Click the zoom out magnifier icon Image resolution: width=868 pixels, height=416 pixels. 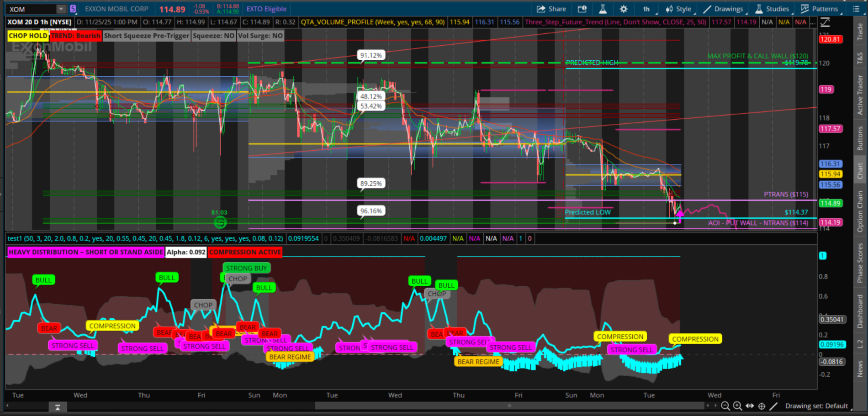click(x=725, y=406)
